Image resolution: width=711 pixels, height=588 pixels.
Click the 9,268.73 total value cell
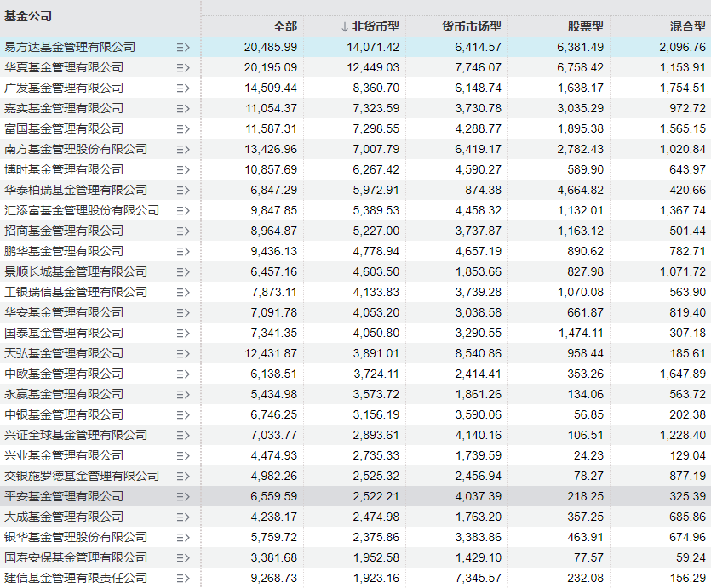(x=274, y=579)
